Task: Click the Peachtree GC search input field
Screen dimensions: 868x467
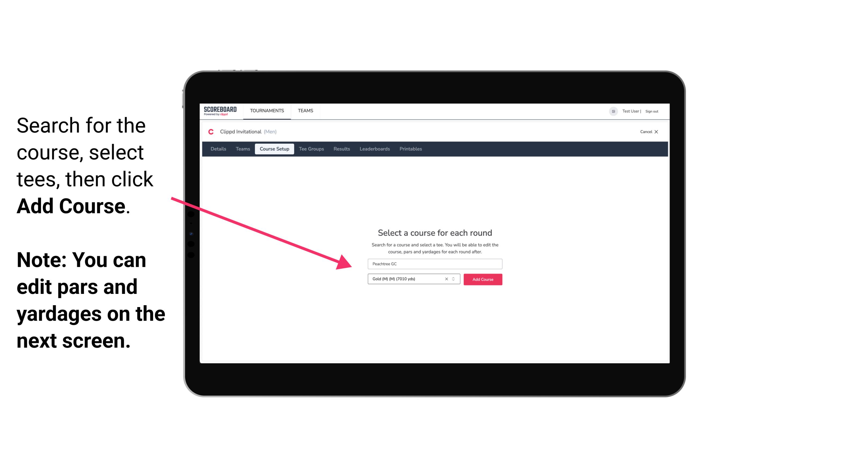Action: click(x=433, y=263)
